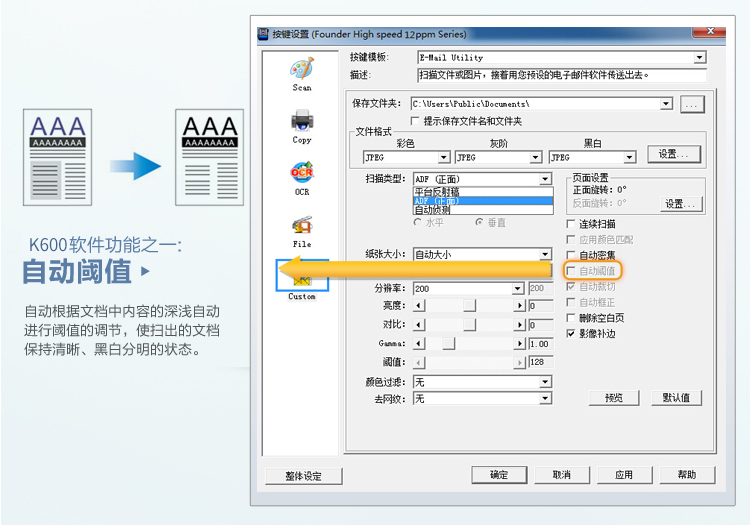Viewport: 750px width, 525px height.
Task: Enable 提示保存文件名和文件夹 checkbox
Action: [416, 121]
